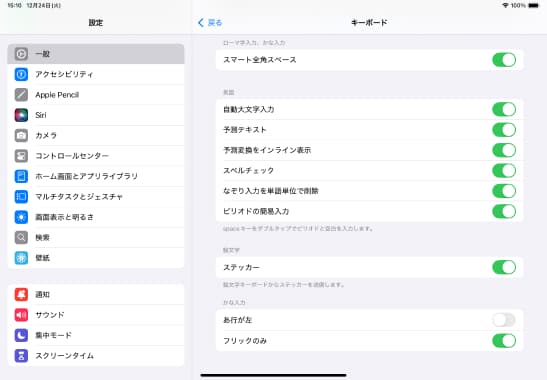Image resolution: width=547 pixels, height=380 pixels.
Task: Select 一般 in the settings sidebar
Action: (96, 54)
